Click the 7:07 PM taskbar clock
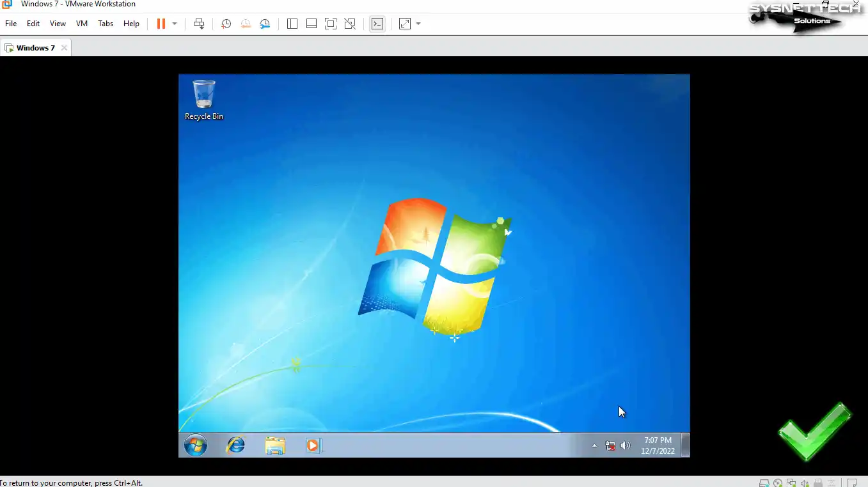This screenshot has width=868, height=487. click(658, 445)
